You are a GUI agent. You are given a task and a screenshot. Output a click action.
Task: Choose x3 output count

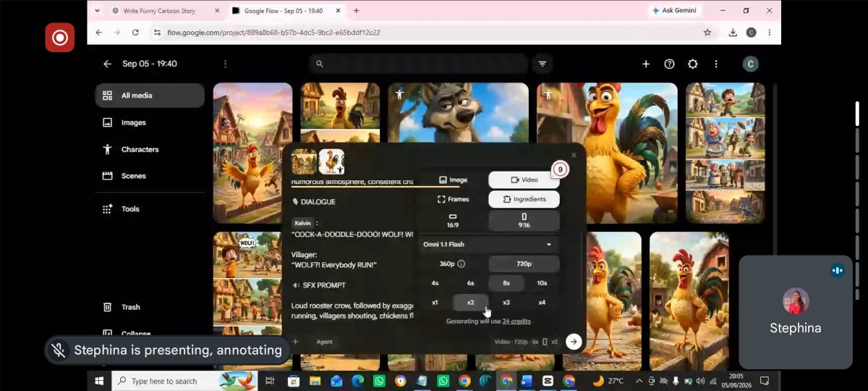pyautogui.click(x=506, y=303)
